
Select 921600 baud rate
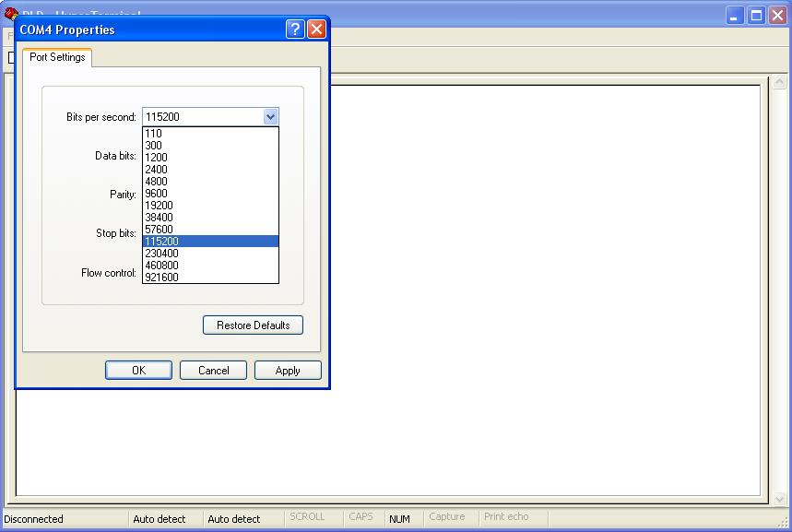click(x=162, y=278)
